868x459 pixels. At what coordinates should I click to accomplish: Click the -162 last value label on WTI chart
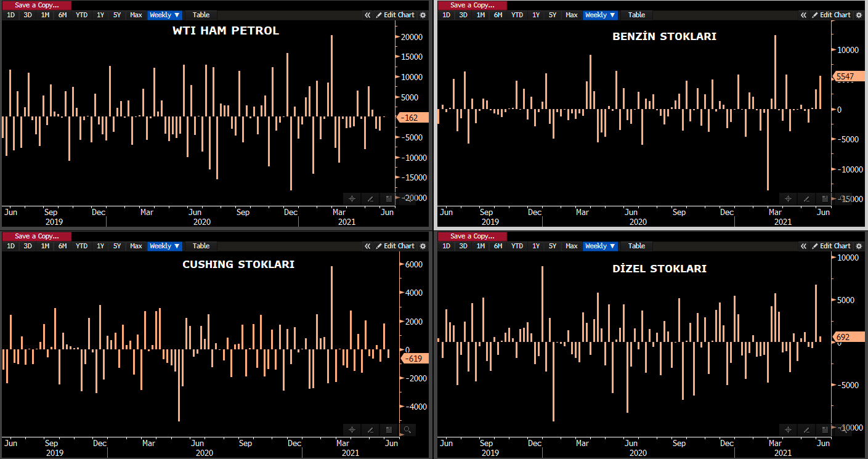pos(413,117)
